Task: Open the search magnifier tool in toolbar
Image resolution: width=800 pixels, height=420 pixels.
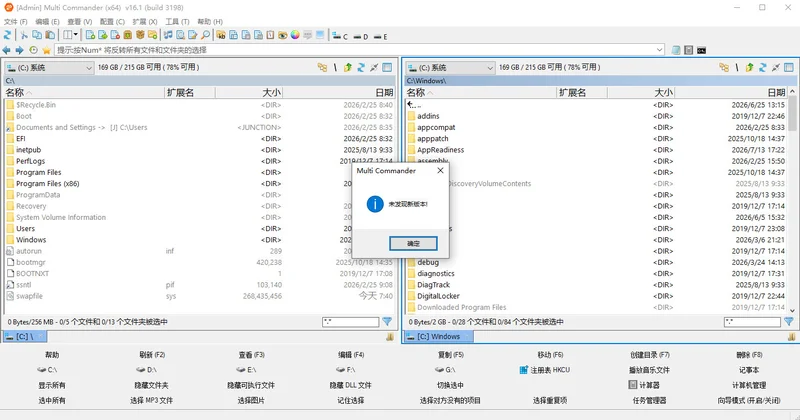Action: [x=205, y=35]
